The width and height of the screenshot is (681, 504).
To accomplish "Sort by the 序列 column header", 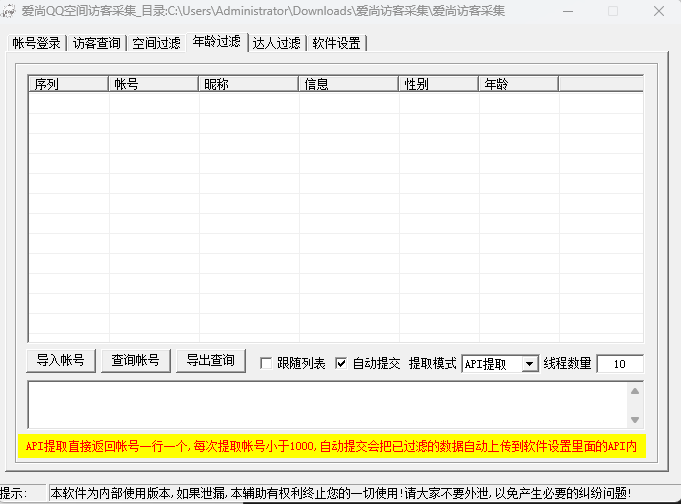I will click(68, 84).
